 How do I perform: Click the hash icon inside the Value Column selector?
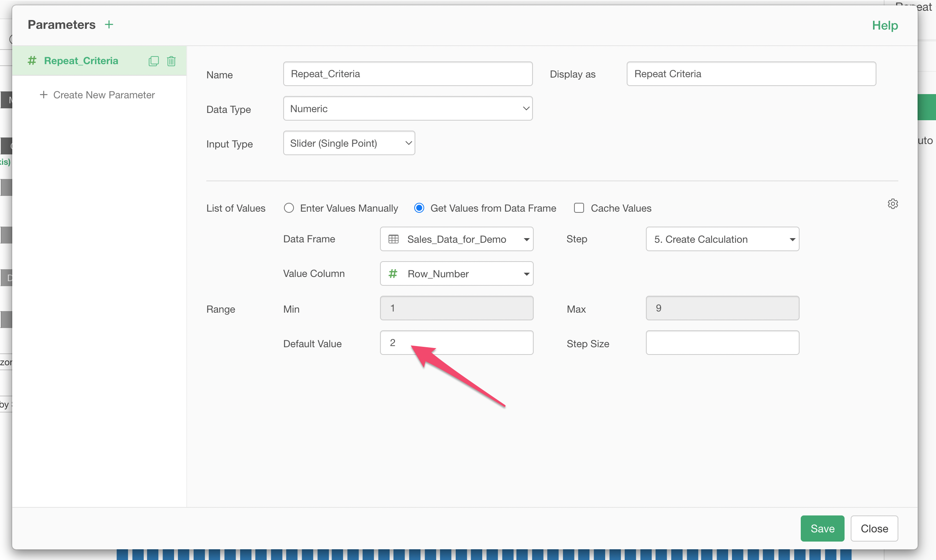393,273
